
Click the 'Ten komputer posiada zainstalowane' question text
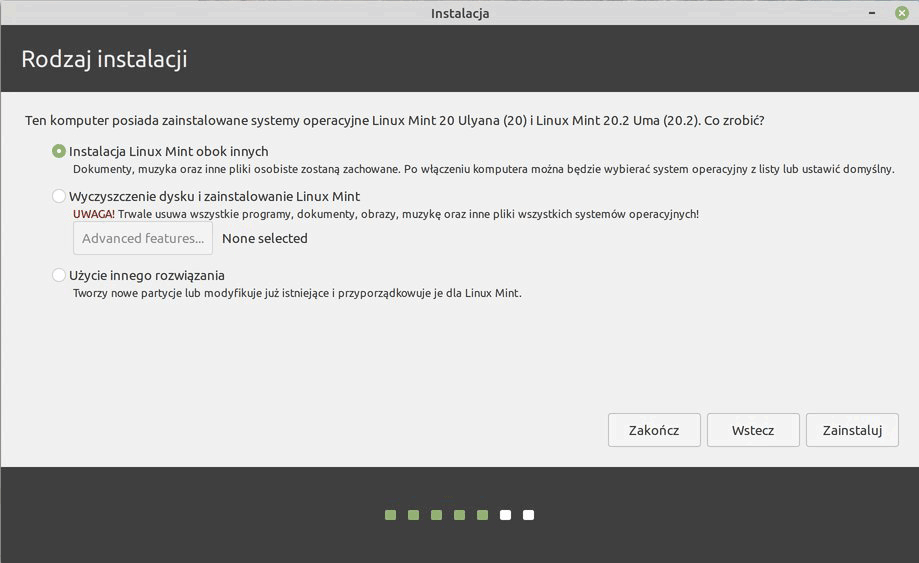[x=394, y=121]
